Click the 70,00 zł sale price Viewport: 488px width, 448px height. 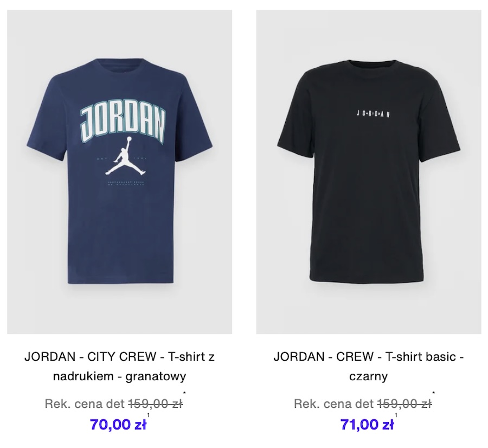tap(118, 424)
